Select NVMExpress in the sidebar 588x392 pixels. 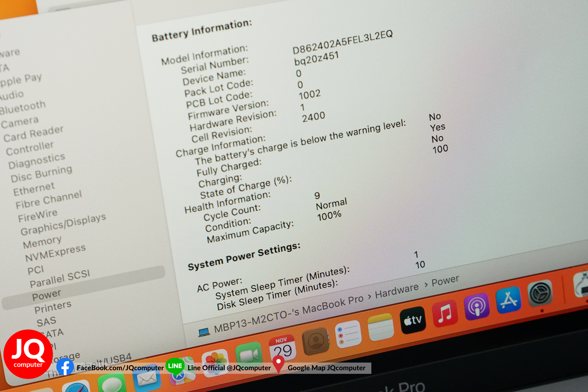(55, 253)
